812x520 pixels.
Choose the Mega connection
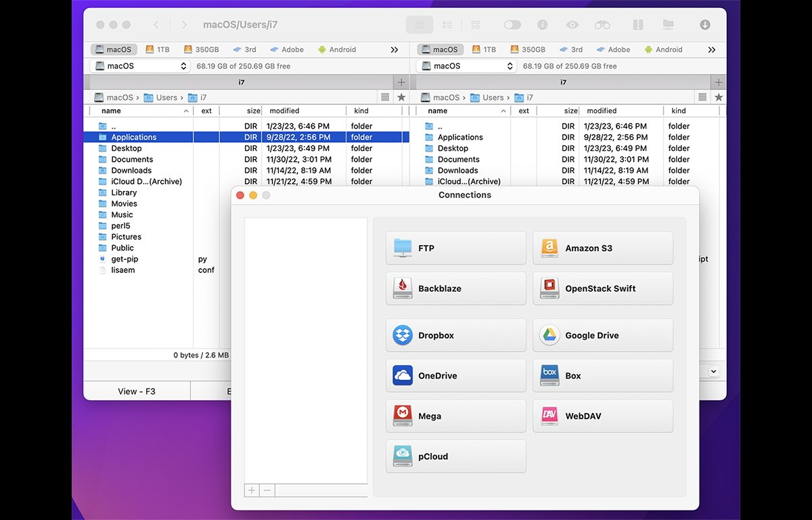(456, 416)
